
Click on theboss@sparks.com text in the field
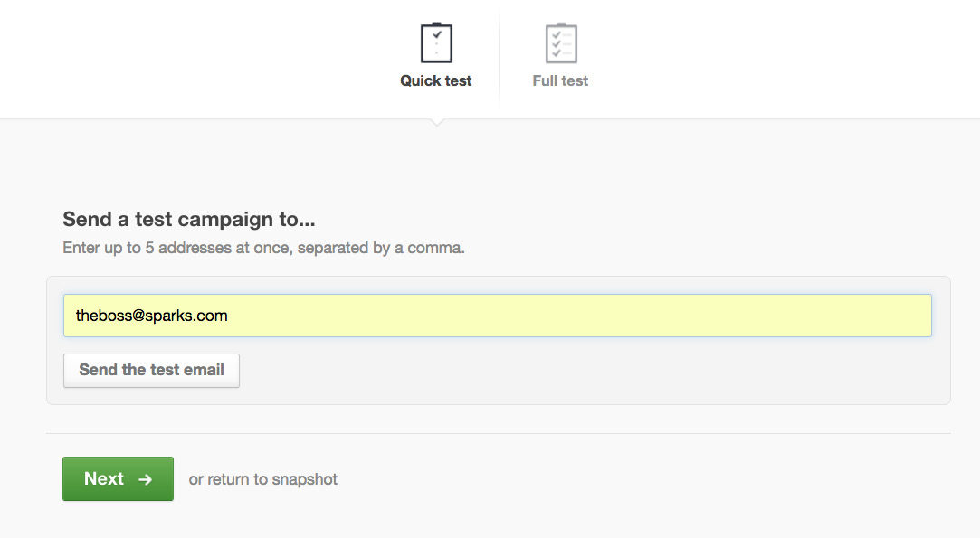151,316
